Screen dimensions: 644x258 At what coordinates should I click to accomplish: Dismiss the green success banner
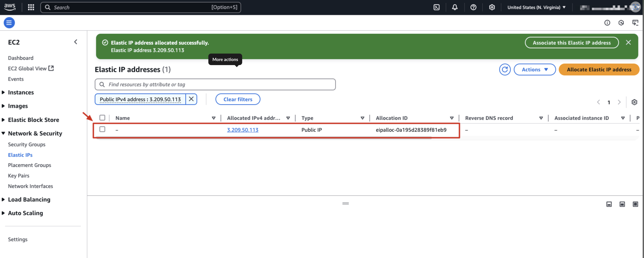628,43
